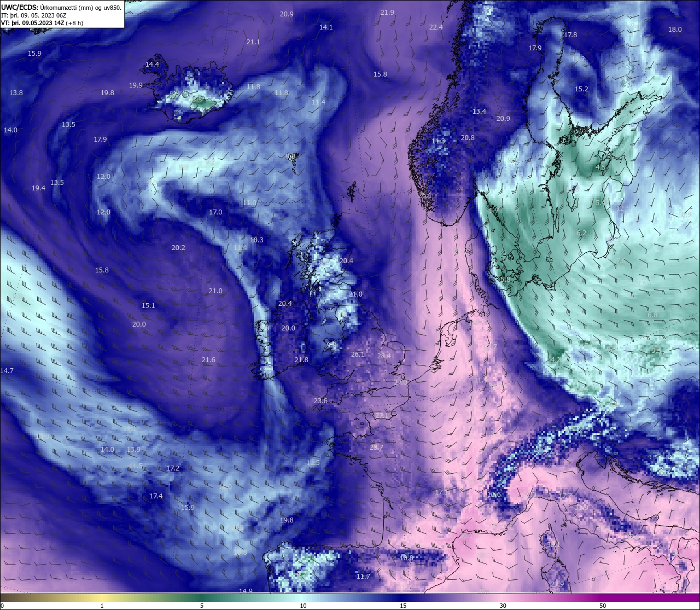Select the 17.0 value label
700x610 pixels.
[x=215, y=212]
